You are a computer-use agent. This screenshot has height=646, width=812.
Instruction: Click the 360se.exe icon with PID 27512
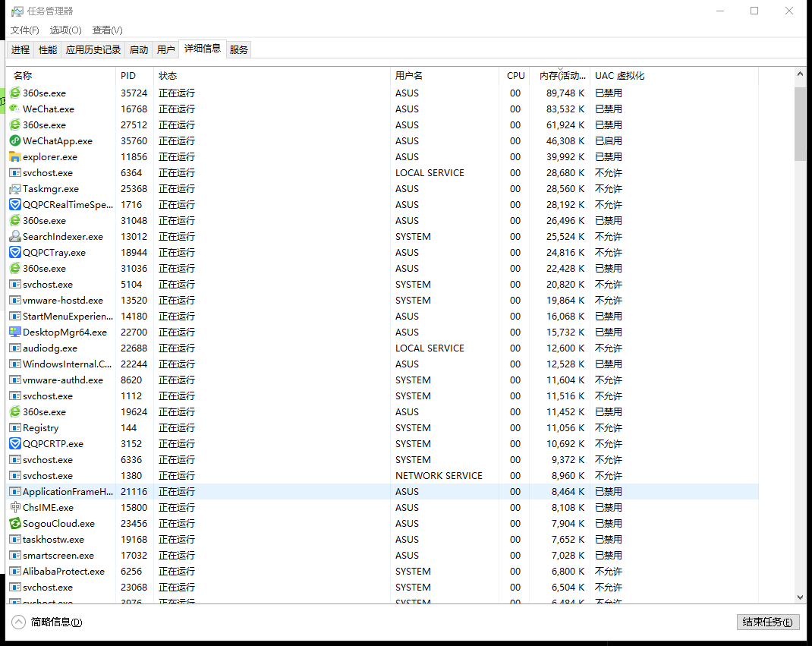point(15,124)
